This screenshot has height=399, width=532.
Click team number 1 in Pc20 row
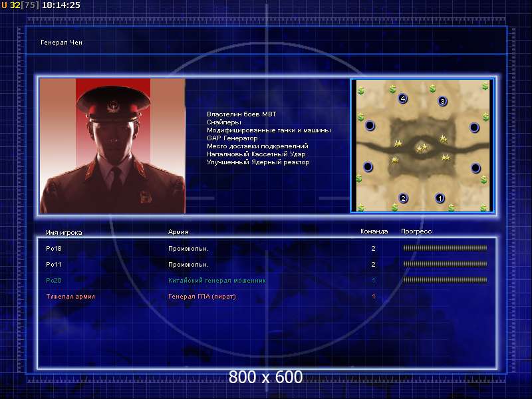(374, 280)
